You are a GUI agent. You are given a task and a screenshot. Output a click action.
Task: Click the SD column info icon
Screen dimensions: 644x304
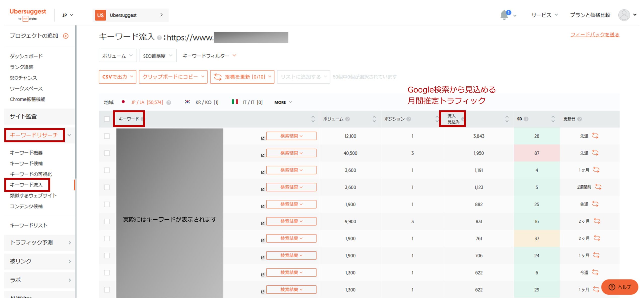point(526,119)
